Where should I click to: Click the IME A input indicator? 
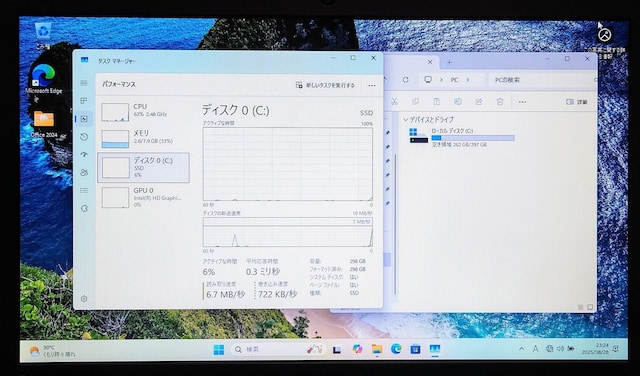click(x=535, y=349)
